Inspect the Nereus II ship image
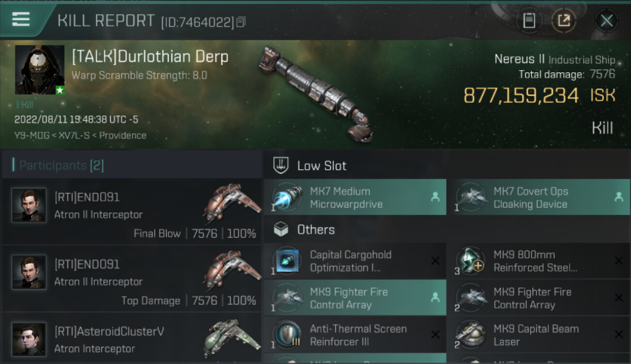Viewport: 631px width, 364px height. point(315,92)
